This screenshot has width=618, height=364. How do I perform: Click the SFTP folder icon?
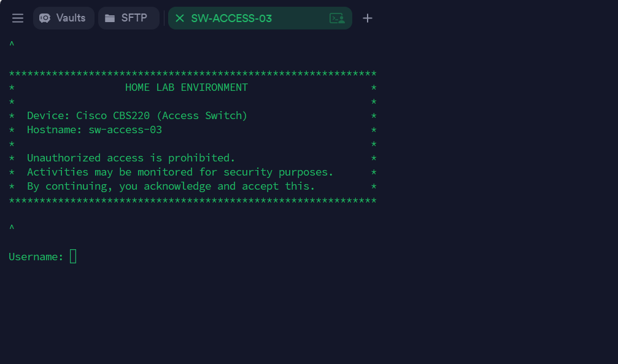click(x=110, y=18)
